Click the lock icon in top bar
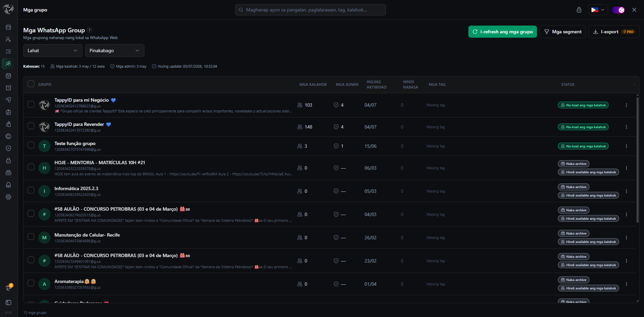Screen dimensions: 644x317 click(579, 10)
